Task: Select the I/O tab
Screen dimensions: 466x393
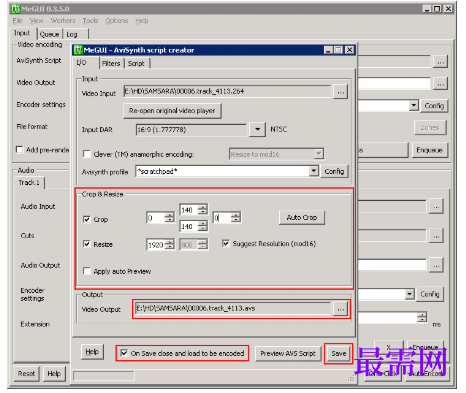Action: point(82,63)
